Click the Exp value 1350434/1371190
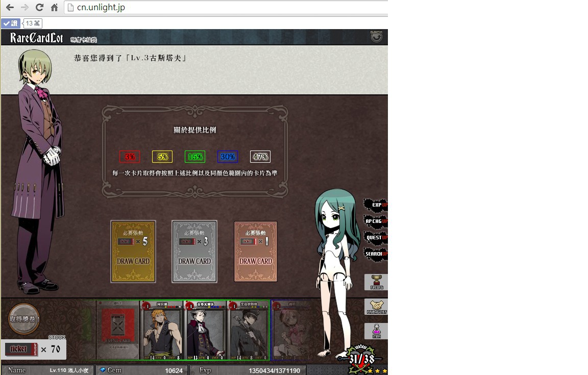The height and width of the screenshot is (375, 588). (274, 370)
